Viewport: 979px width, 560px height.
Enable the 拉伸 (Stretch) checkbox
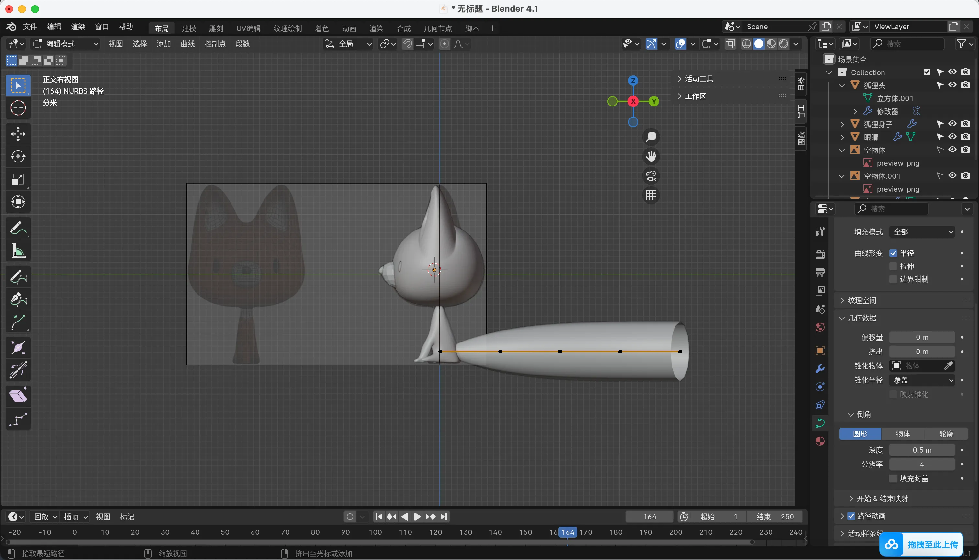[x=893, y=266]
